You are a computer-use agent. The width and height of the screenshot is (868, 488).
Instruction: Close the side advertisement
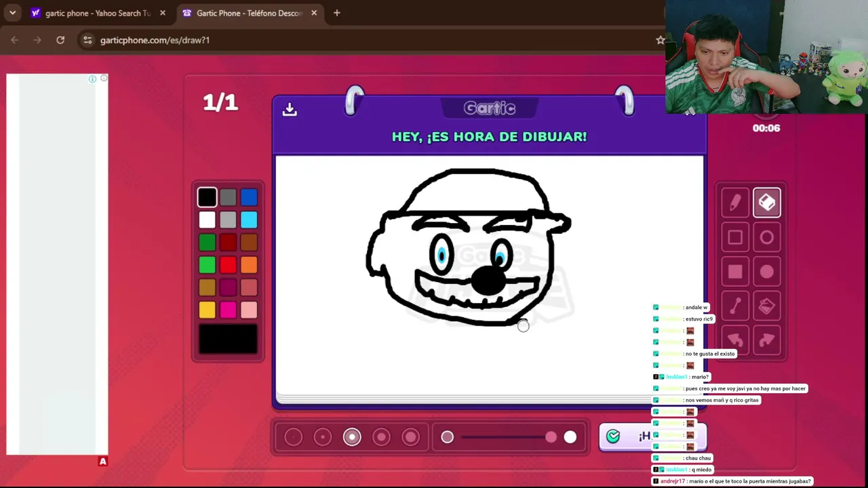[104, 79]
